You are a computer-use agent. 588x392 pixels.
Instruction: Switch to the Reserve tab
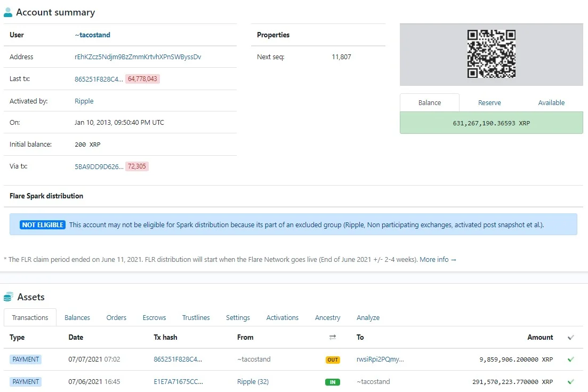tap(489, 102)
